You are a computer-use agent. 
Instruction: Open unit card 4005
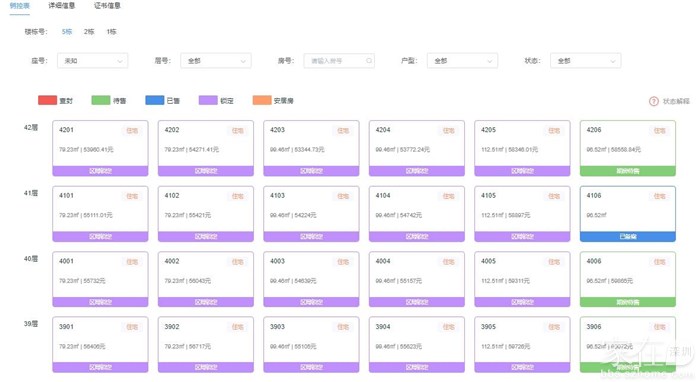[522, 279]
